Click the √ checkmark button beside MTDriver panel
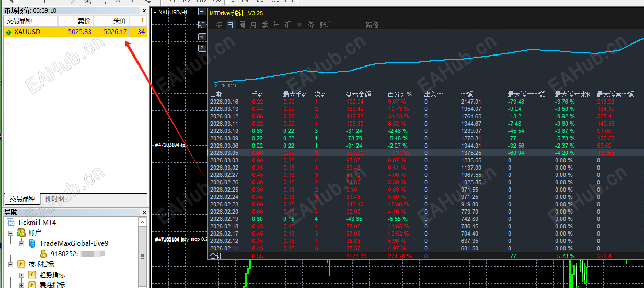Image resolution: width=644 pixels, height=288 pixels. point(202,37)
